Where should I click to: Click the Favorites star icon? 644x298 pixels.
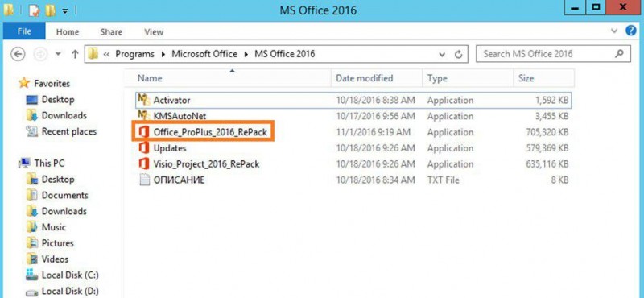(x=25, y=83)
